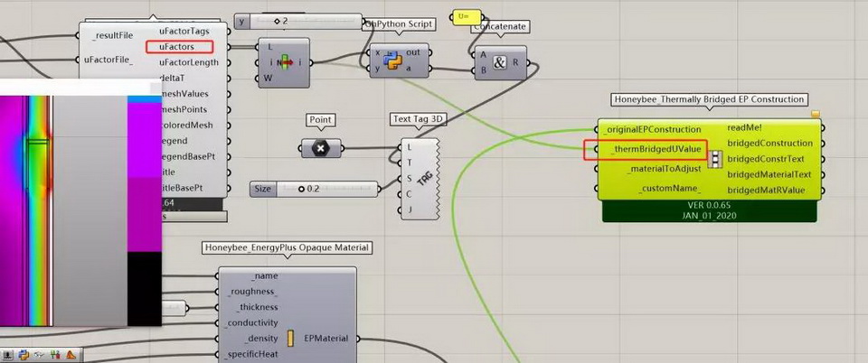Click the Thermally Bridged EP Construction icon

click(x=716, y=160)
